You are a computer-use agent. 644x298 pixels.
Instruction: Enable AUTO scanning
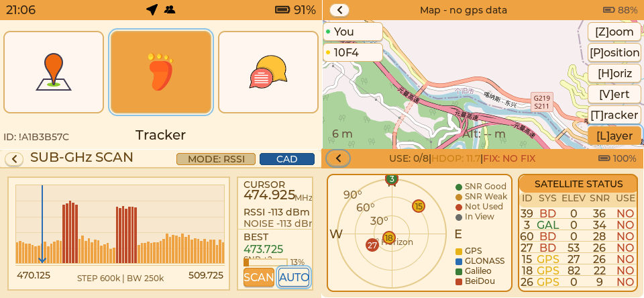pos(294,277)
